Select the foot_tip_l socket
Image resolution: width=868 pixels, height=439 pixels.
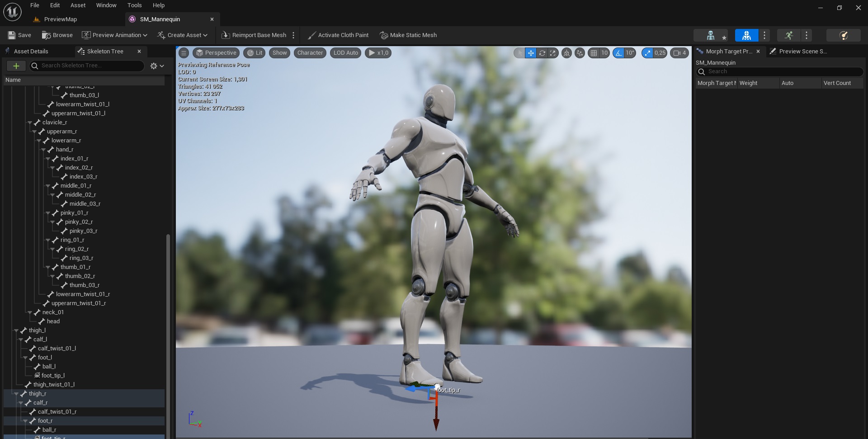(x=53, y=375)
